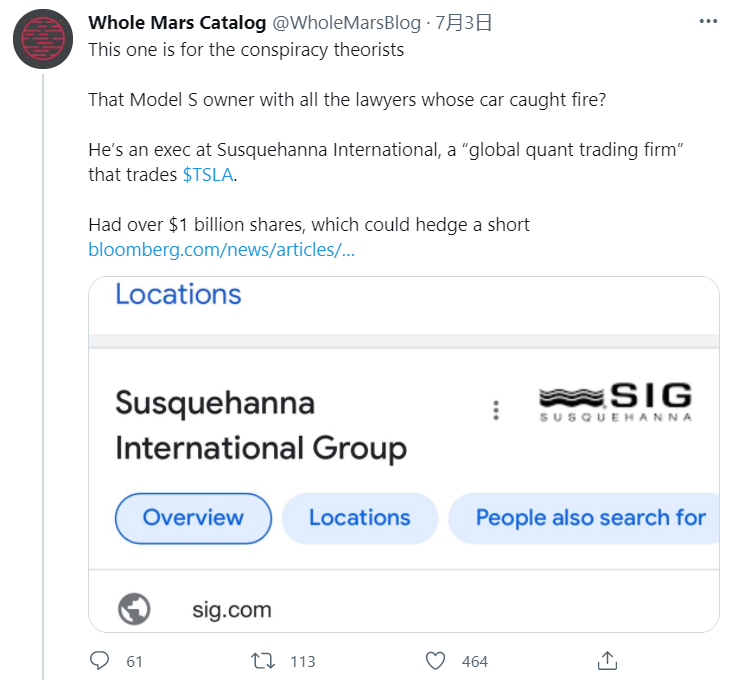Select the Overview chip
This screenshot has width=739, height=680.
coord(193,518)
